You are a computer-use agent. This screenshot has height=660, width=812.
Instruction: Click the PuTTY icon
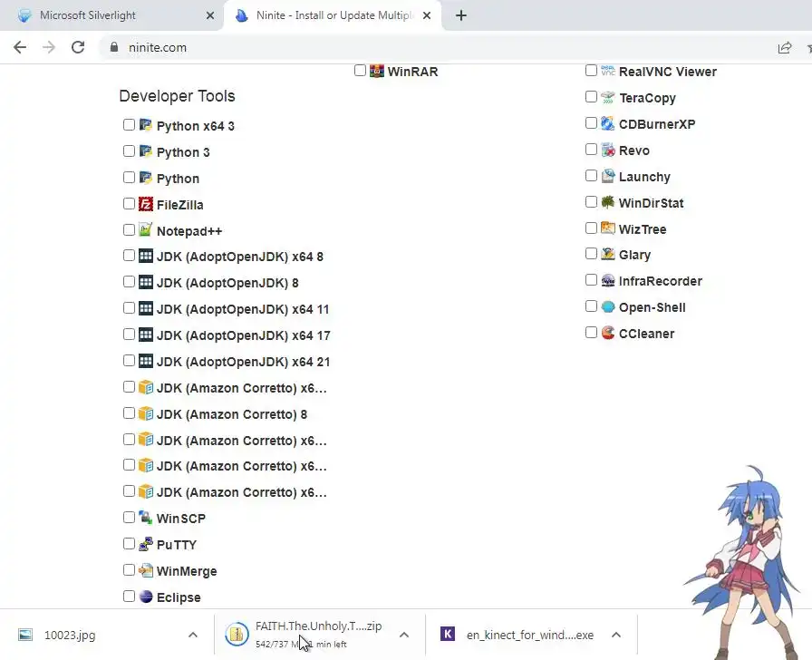coord(146,544)
